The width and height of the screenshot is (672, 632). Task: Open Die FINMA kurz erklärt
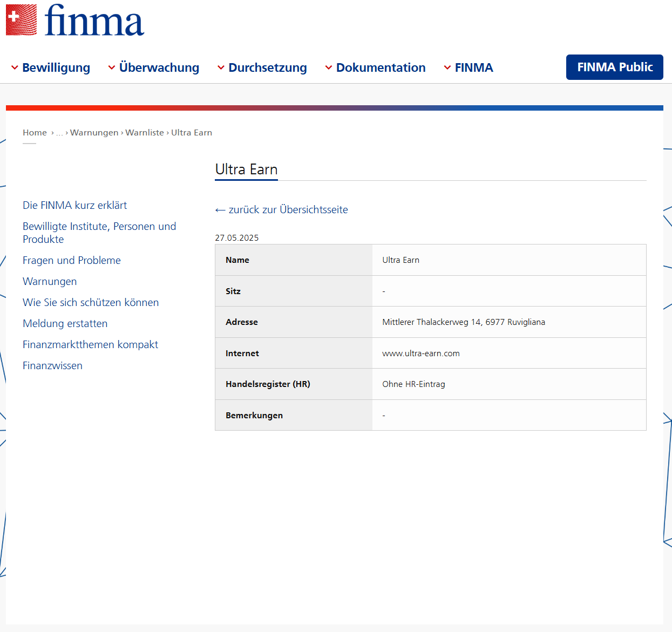click(x=75, y=205)
